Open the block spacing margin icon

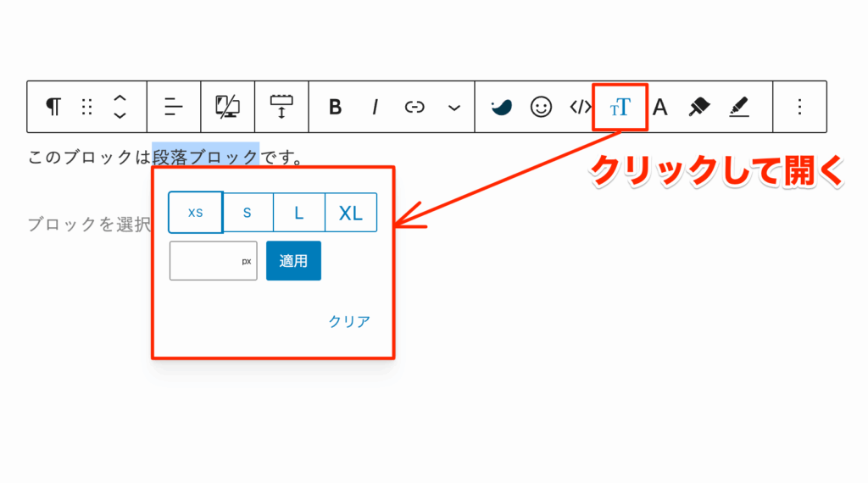[281, 106]
